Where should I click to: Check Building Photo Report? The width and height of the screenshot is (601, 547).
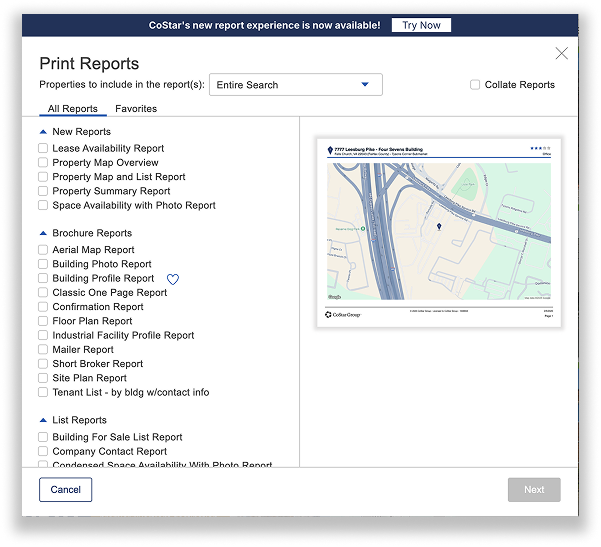click(43, 264)
